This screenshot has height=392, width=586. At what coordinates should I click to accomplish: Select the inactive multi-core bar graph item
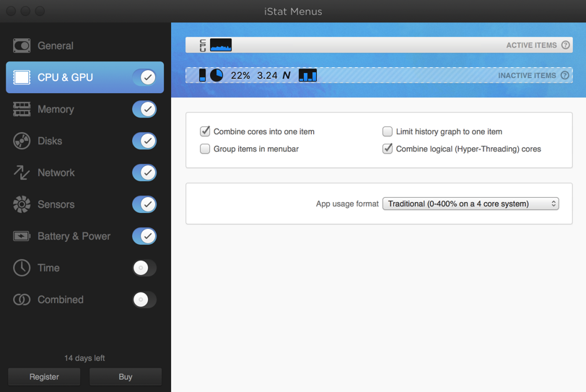pos(307,75)
